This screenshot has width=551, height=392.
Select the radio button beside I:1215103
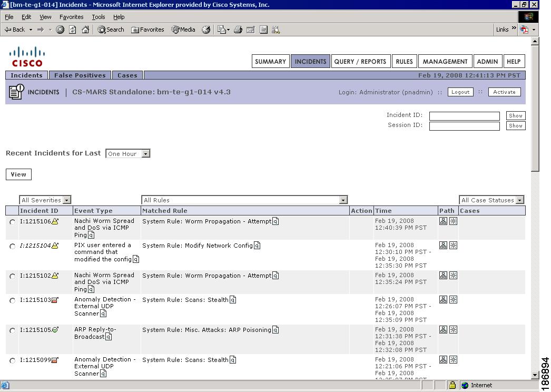pos(12,299)
